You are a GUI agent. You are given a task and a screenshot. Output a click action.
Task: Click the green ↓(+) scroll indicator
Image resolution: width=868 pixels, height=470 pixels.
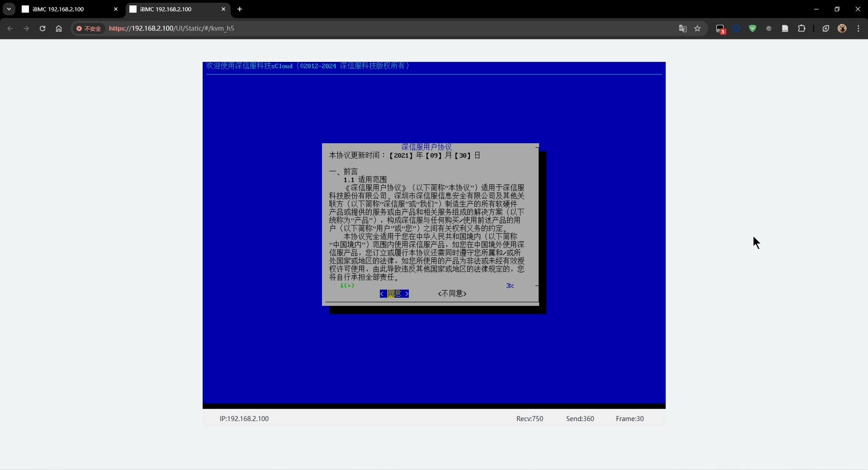pyautogui.click(x=347, y=286)
